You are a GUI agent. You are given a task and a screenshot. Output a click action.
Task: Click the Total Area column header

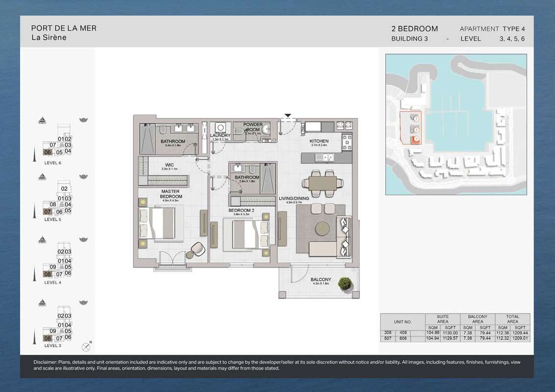click(512, 319)
